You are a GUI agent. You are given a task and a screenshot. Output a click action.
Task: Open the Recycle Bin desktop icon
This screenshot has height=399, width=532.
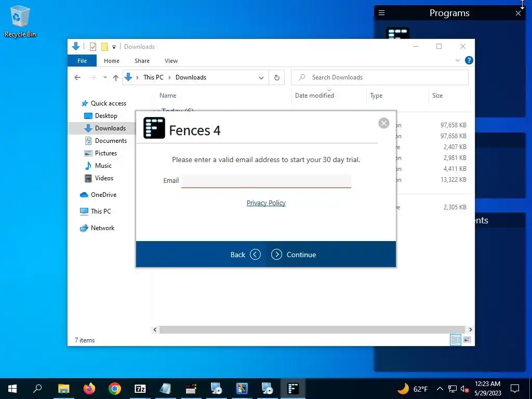point(20,22)
